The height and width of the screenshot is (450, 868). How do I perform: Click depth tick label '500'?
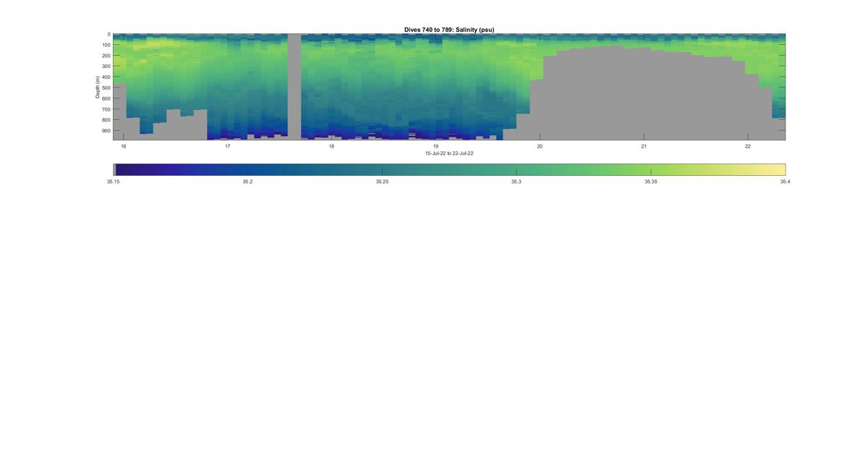[x=106, y=88]
